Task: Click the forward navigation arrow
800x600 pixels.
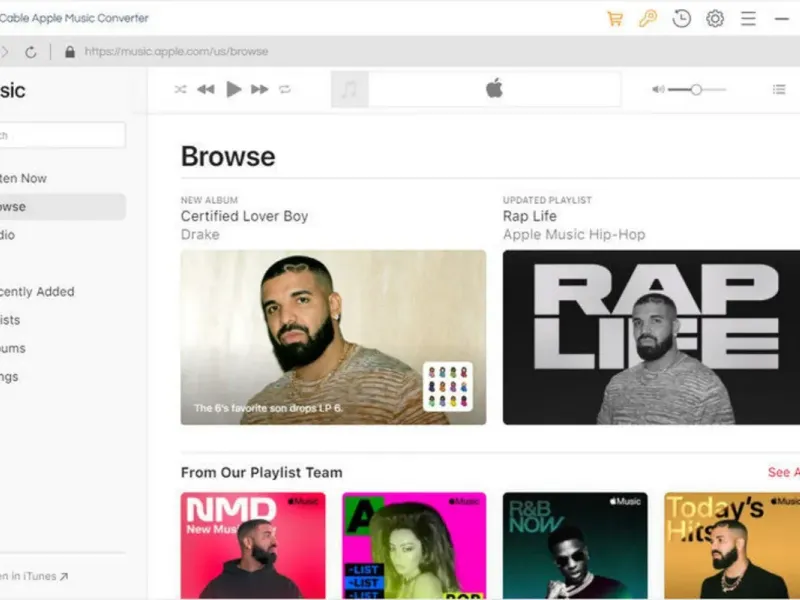Action: pos(5,52)
